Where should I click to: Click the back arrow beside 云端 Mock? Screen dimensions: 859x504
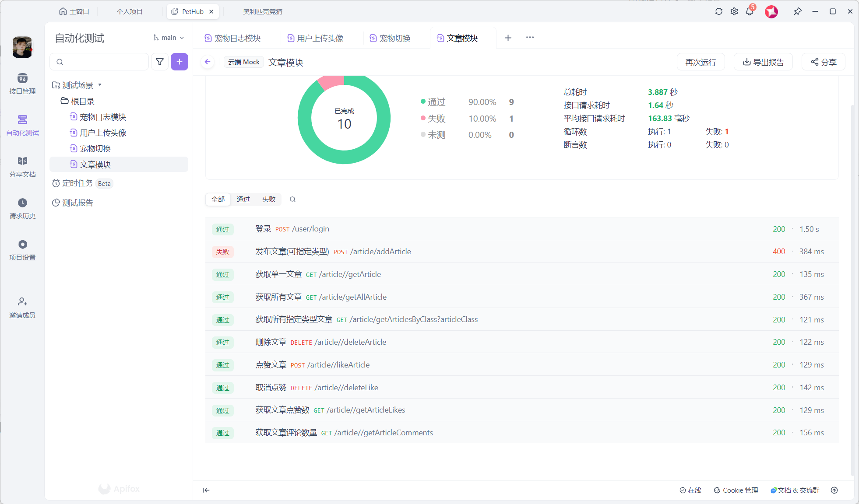(208, 62)
